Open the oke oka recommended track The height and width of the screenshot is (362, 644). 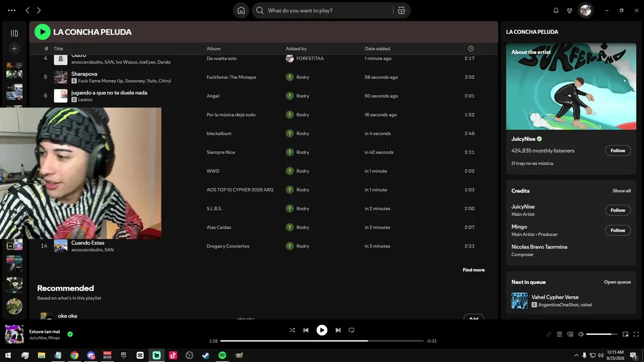67,316
